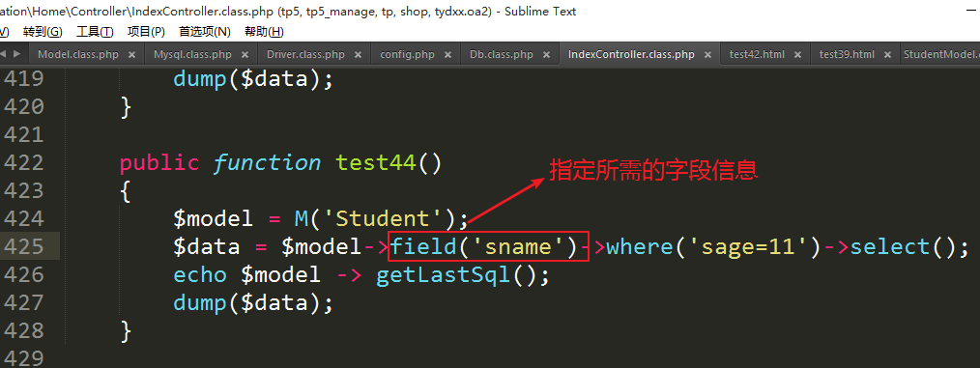Close the Driver.class.php tab
This screenshot has height=368, width=980.
coord(359,55)
